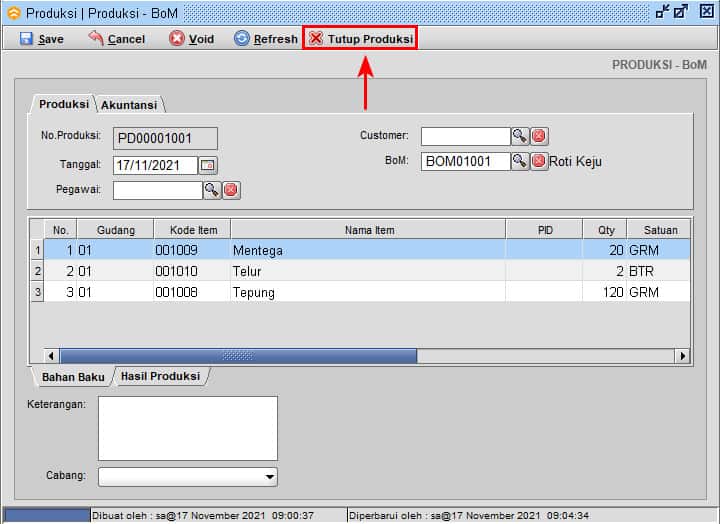Maximize the Produksi window

pyautogui.click(x=681, y=11)
